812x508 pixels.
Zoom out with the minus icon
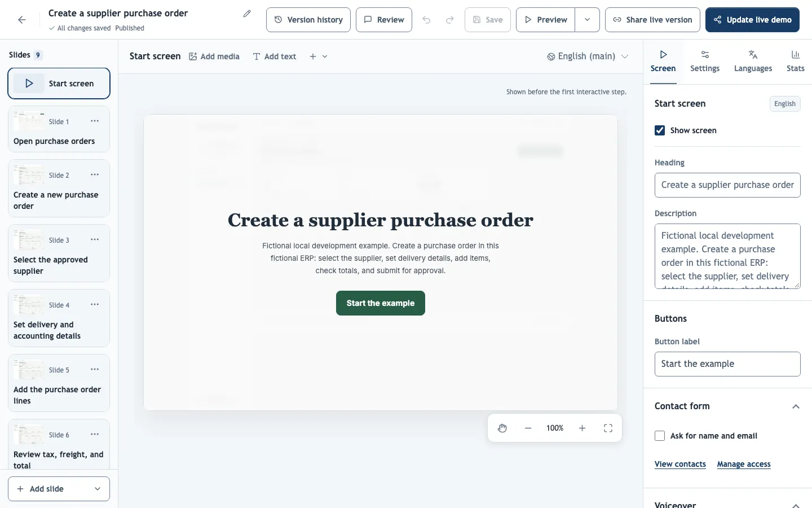click(528, 428)
